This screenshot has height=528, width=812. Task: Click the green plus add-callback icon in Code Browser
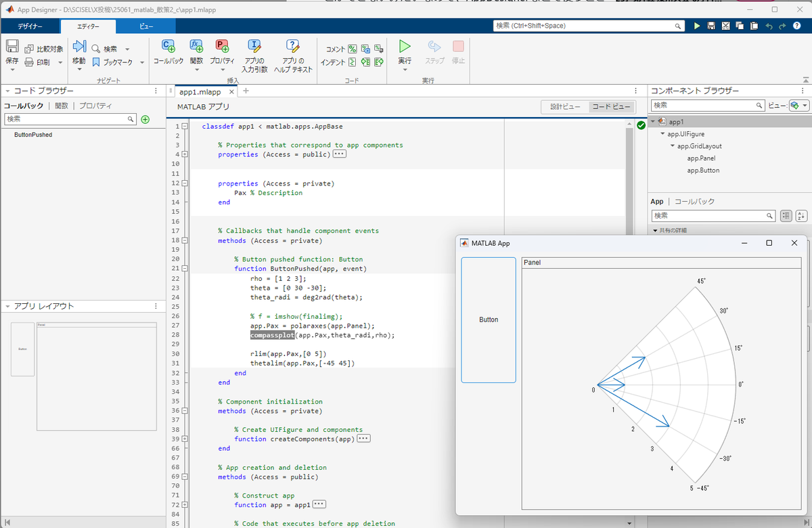(145, 119)
